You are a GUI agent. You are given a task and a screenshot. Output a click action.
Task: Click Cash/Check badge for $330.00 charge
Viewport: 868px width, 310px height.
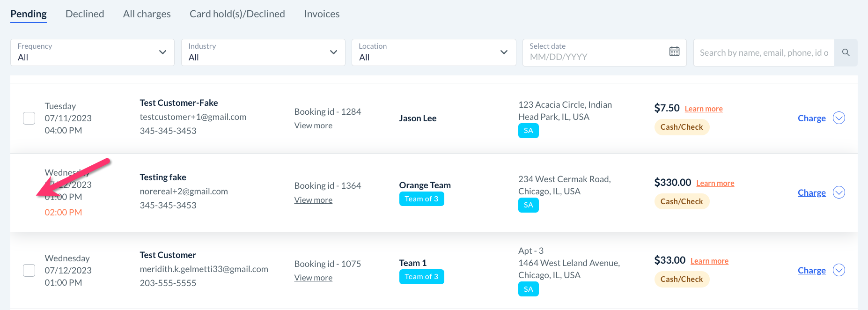pos(681,201)
